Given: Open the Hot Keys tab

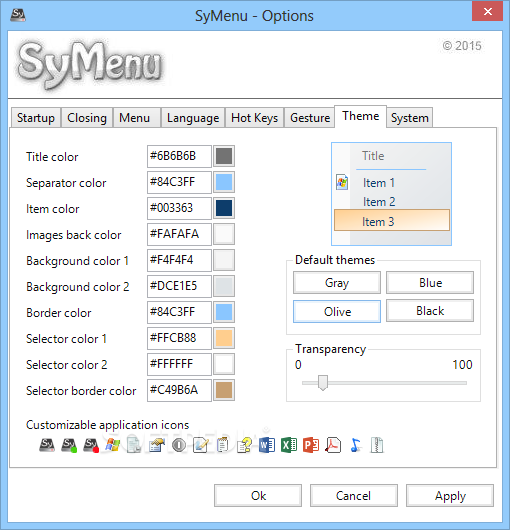Looking at the screenshot, I should 254,118.
